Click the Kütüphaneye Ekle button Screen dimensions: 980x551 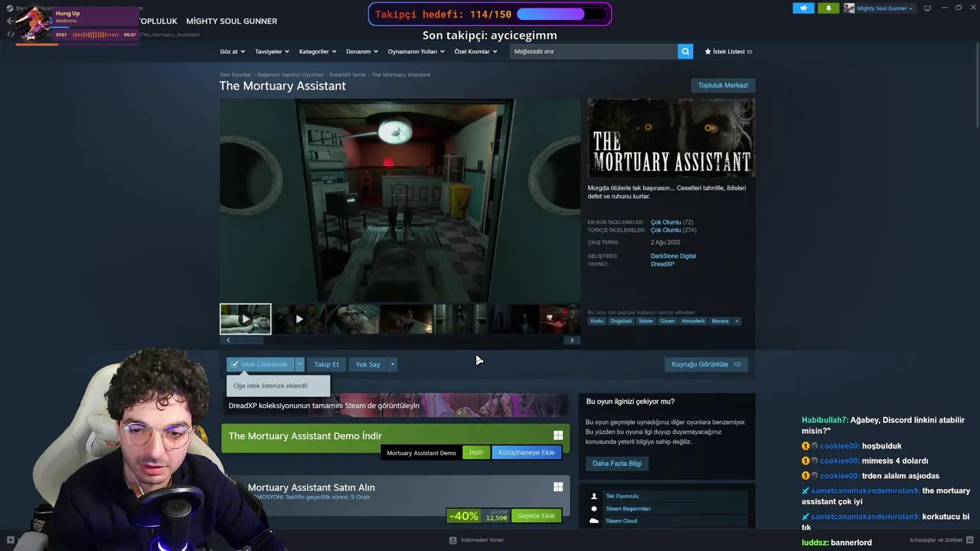click(526, 452)
